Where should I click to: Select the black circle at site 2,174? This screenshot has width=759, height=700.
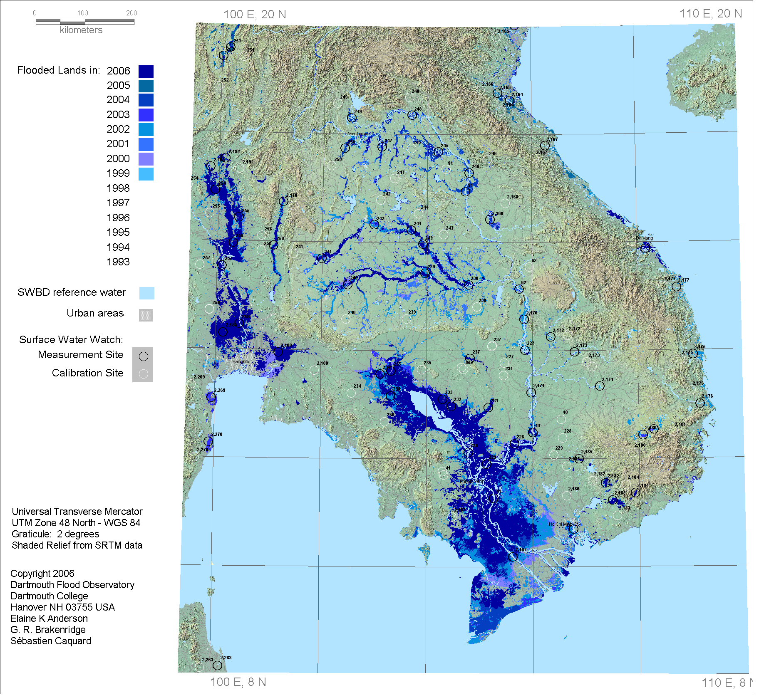click(x=600, y=386)
